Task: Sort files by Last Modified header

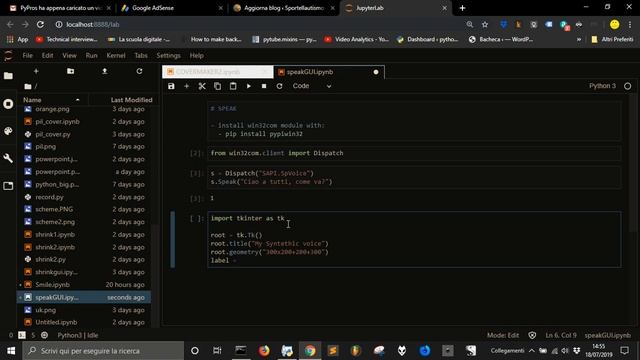Action: coord(131,100)
